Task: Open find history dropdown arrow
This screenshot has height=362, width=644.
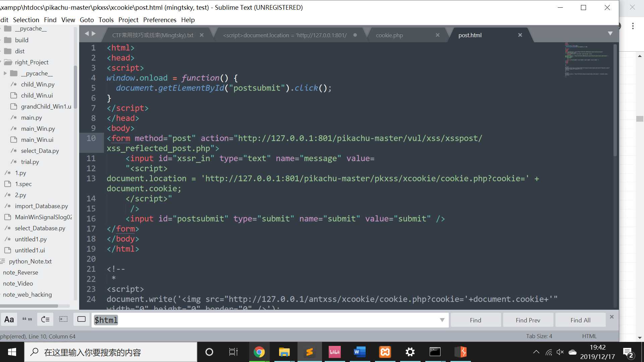Action: click(x=442, y=320)
